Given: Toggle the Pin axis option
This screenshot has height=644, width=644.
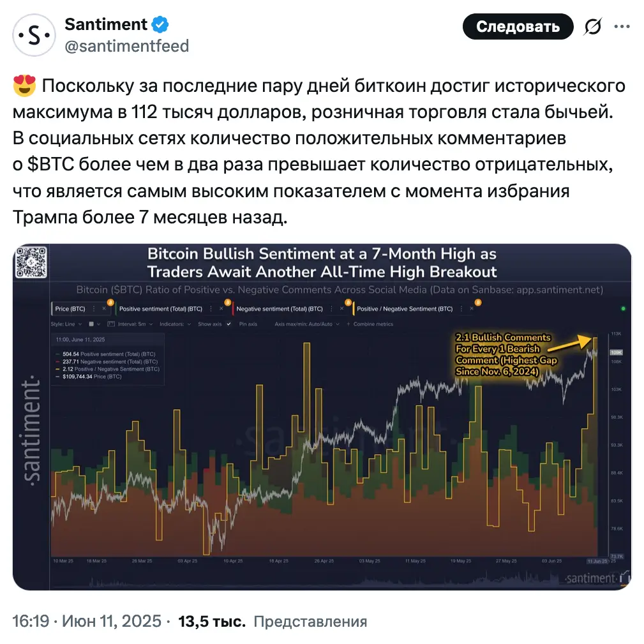Looking at the screenshot, I should (248, 324).
